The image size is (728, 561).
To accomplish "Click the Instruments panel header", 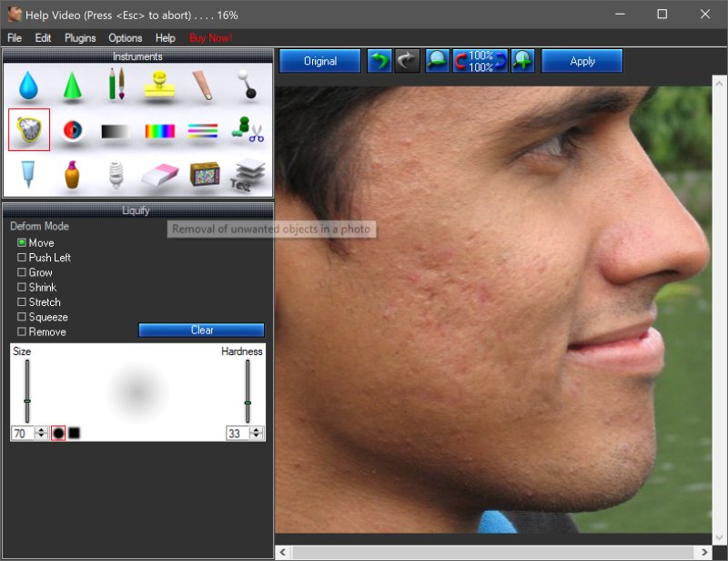I will point(138,56).
